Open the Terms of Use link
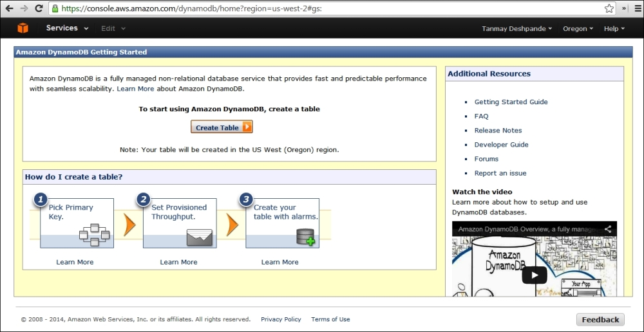The image size is (644, 332). coord(330,319)
